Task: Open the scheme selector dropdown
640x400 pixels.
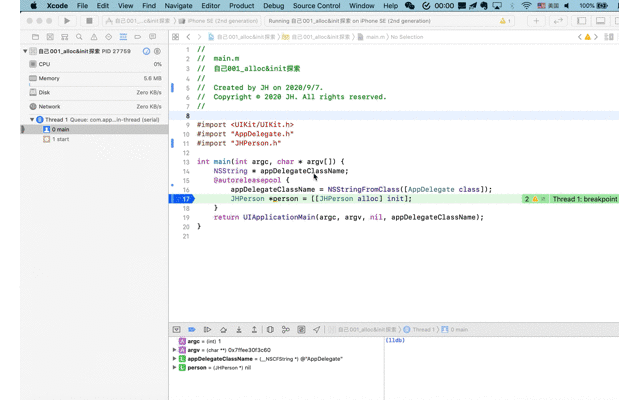Action: point(138,21)
